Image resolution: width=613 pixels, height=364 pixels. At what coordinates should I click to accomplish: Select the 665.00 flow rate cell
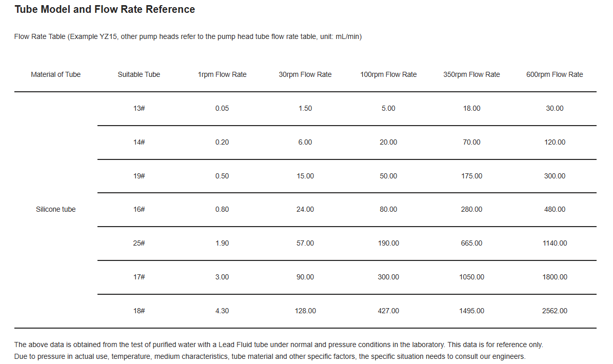coord(471,243)
